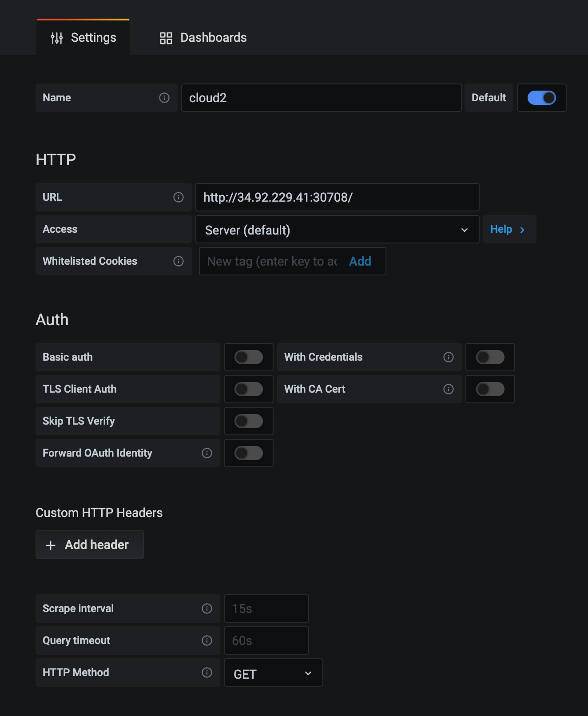588x716 pixels.
Task: Click With Credentials info icon
Action: pyautogui.click(x=449, y=357)
